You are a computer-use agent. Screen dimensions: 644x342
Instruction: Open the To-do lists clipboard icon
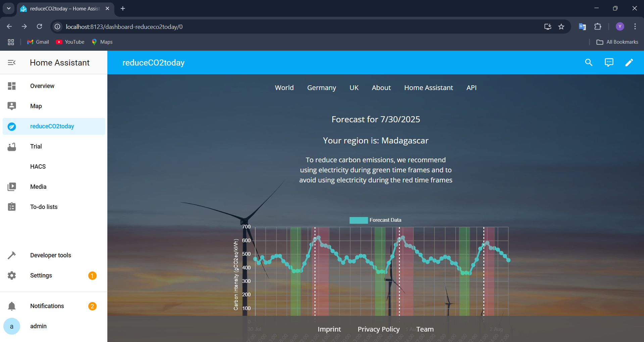pos(12,207)
